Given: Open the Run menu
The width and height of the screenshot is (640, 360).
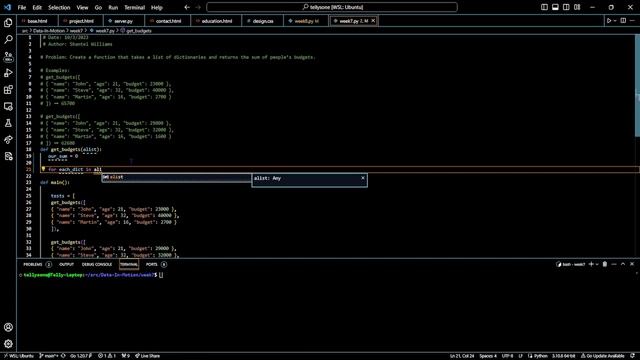Looking at the screenshot, I should coord(113,7).
